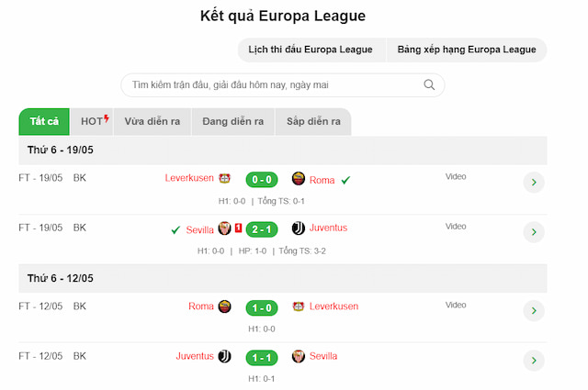Viewport: 588px width, 390px height.
Task: Click the Juventus crest in the 12/05 match
Action: point(224,356)
